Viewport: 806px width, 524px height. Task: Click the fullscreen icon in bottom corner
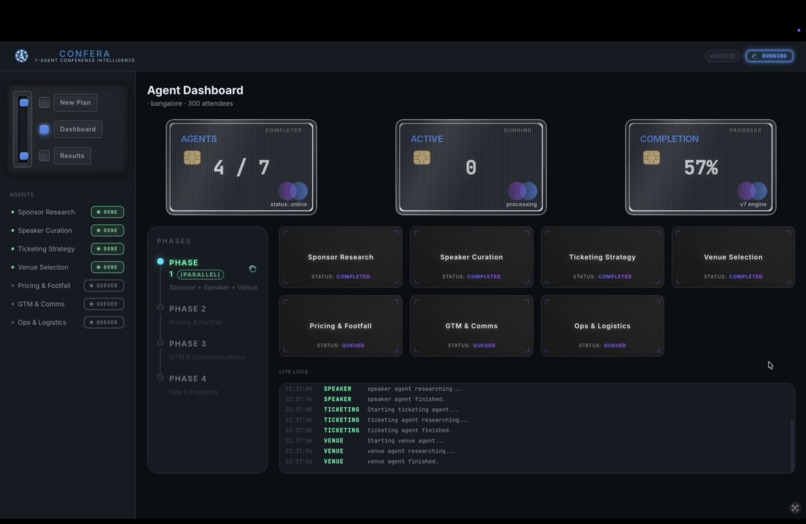click(795, 508)
